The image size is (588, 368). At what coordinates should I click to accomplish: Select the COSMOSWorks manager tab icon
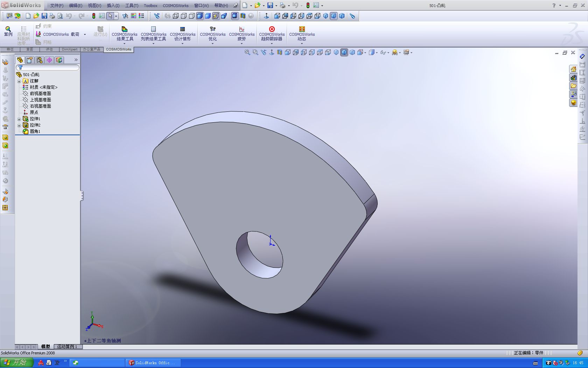pos(59,60)
